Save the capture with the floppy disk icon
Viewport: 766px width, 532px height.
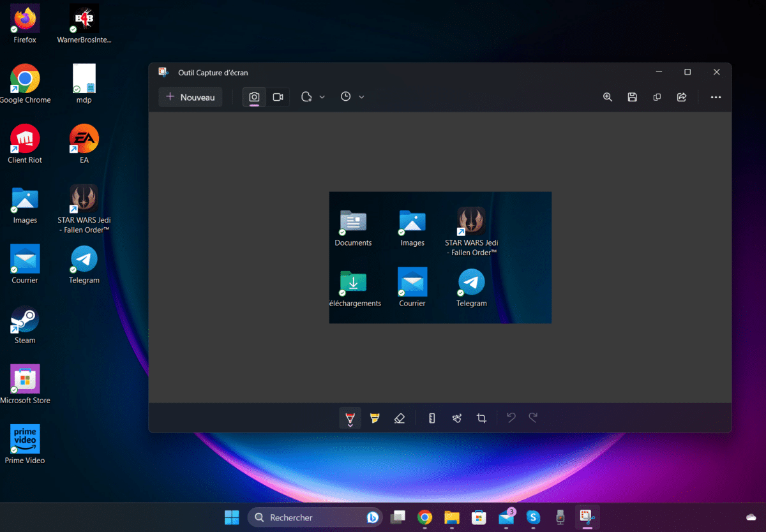pos(633,97)
